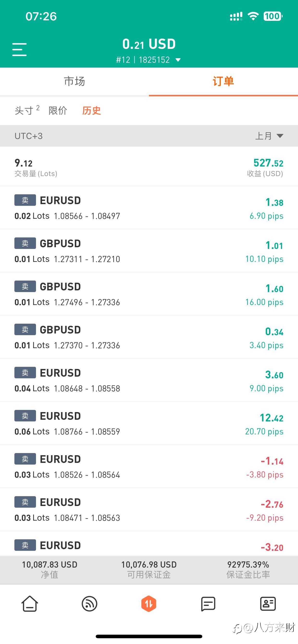Open the 上月 period dropdown

[269, 136]
